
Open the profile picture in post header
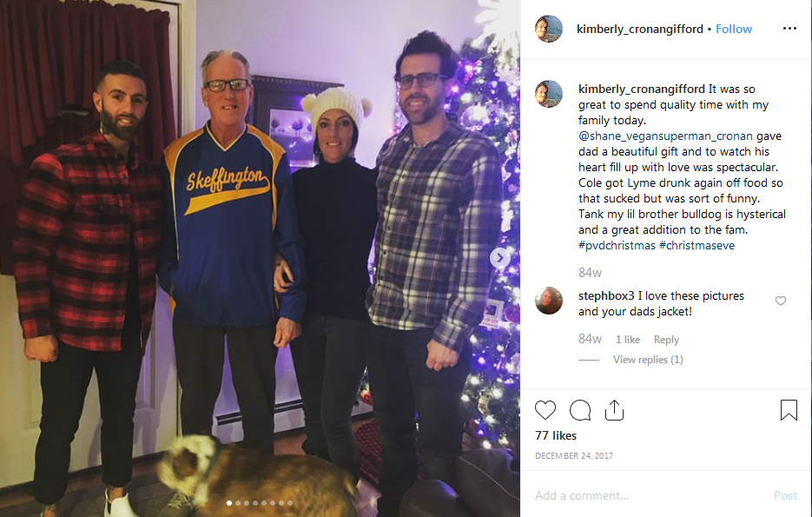pyautogui.click(x=548, y=29)
